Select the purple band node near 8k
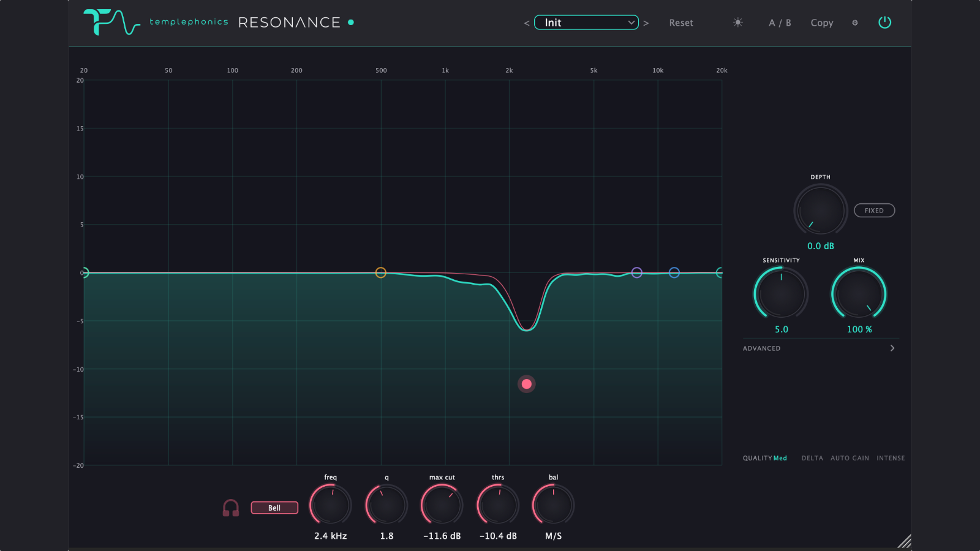980x551 pixels. click(x=637, y=272)
